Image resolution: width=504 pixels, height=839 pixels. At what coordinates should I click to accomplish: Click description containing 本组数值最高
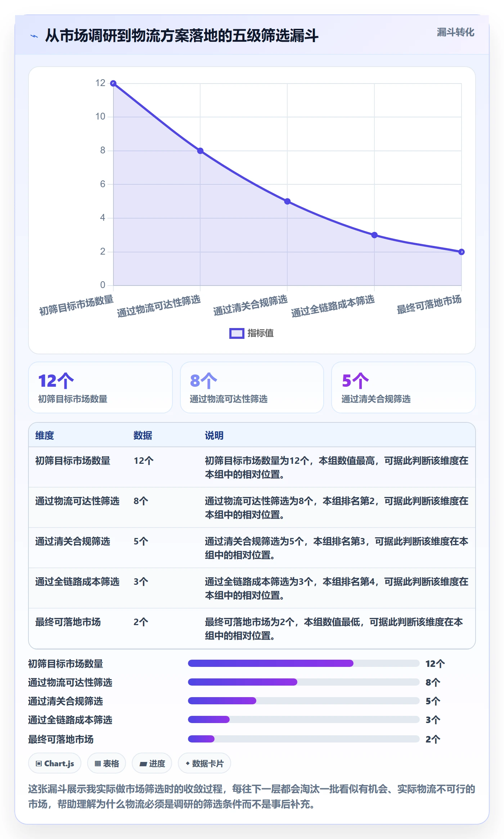point(337,467)
